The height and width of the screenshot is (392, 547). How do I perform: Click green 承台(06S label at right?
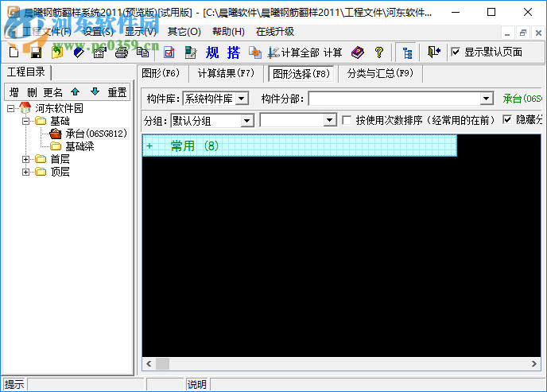click(522, 99)
